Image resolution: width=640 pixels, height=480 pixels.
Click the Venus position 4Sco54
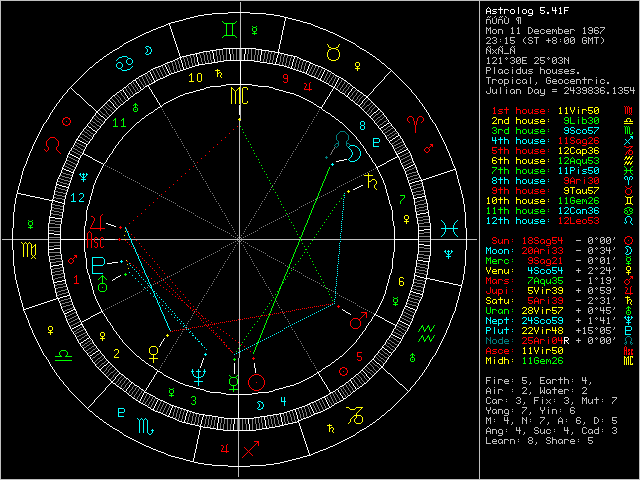[x=544, y=271]
